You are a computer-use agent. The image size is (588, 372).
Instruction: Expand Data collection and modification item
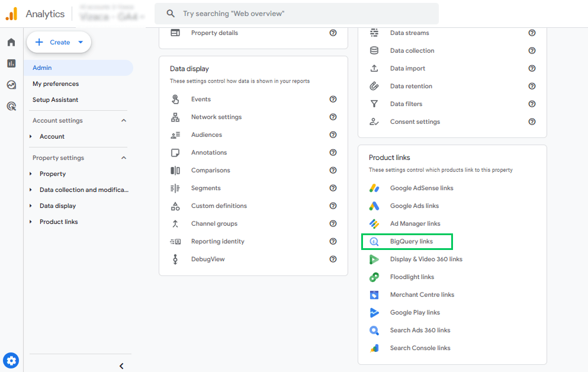(31, 190)
